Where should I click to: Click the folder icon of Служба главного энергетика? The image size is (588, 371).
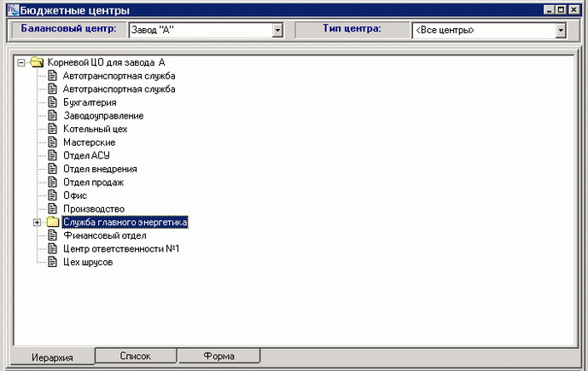point(53,222)
